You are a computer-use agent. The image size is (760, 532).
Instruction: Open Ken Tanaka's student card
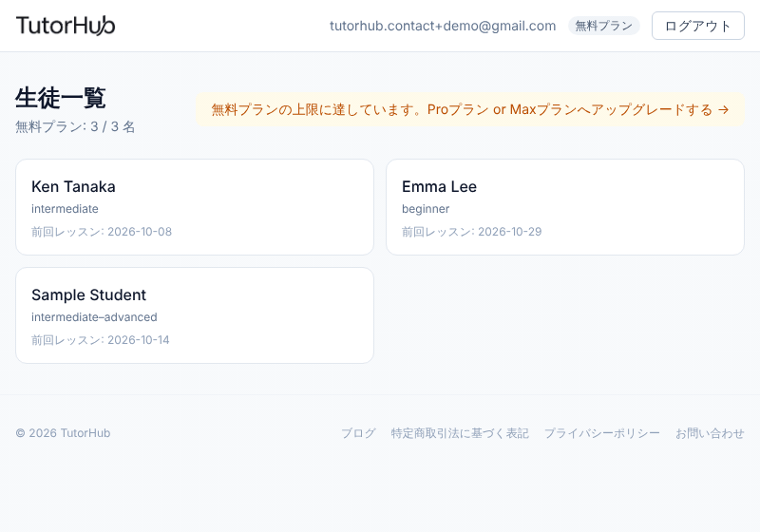pyautogui.click(x=195, y=207)
